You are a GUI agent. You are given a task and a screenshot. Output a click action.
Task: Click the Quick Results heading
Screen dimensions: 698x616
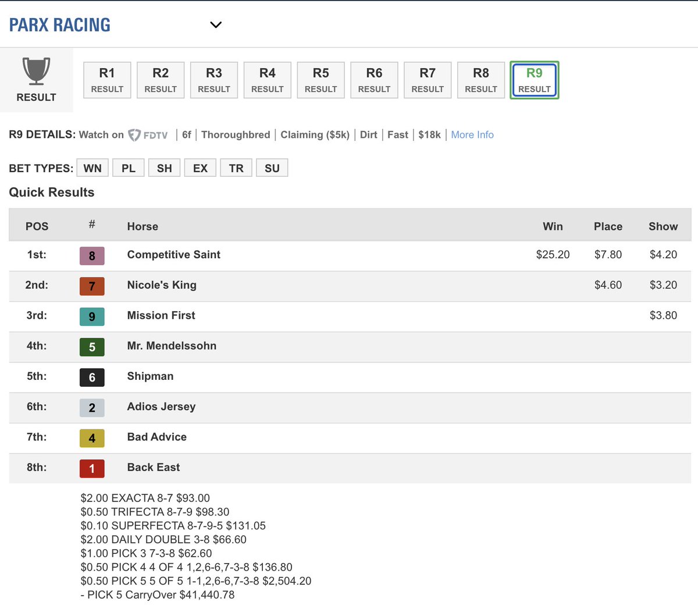point(52,193)
